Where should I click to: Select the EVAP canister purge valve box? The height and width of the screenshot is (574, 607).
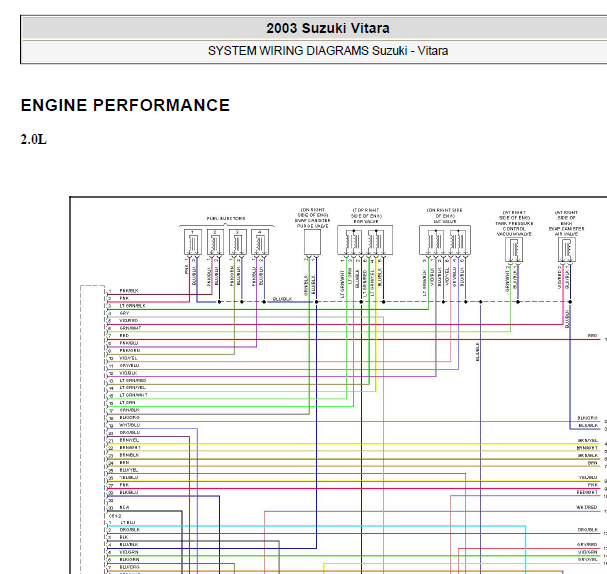(x=312, y=242)
